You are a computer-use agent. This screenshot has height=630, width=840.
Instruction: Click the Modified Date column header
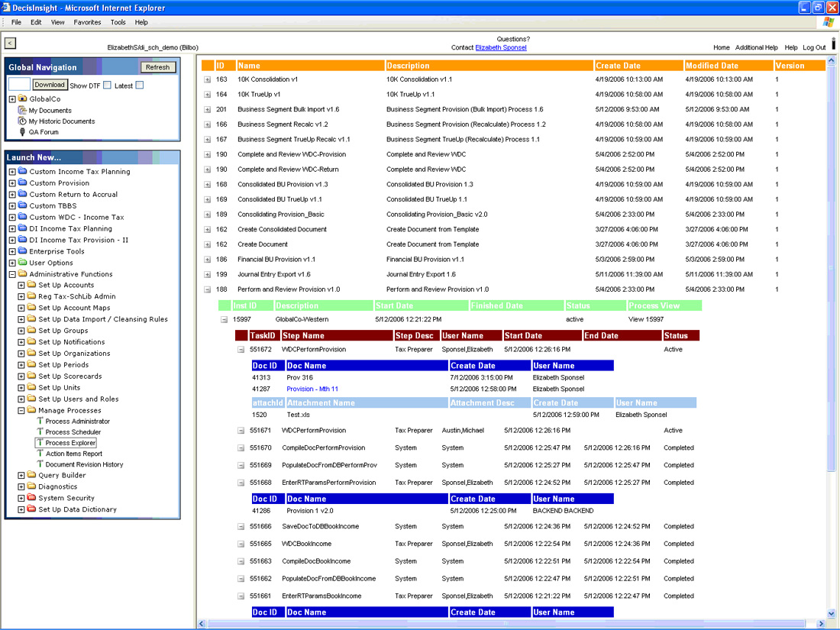pos(728,66)
